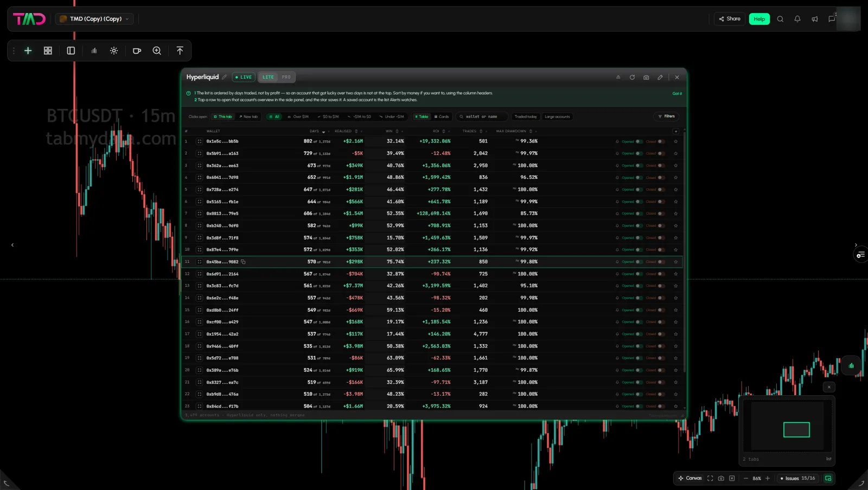Choose New tab for click-open behavior
The width and height of the screenshot is (868, 490).
(x=248, y=117)
